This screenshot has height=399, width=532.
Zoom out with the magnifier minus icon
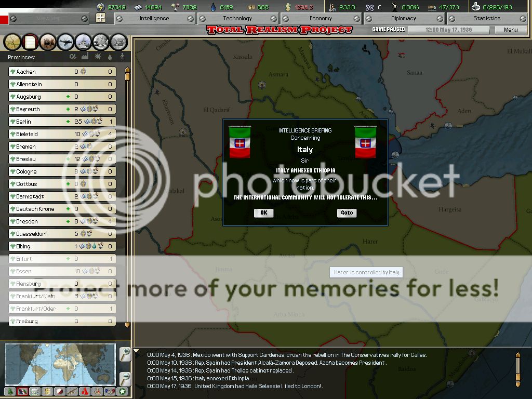pos(125,378)
